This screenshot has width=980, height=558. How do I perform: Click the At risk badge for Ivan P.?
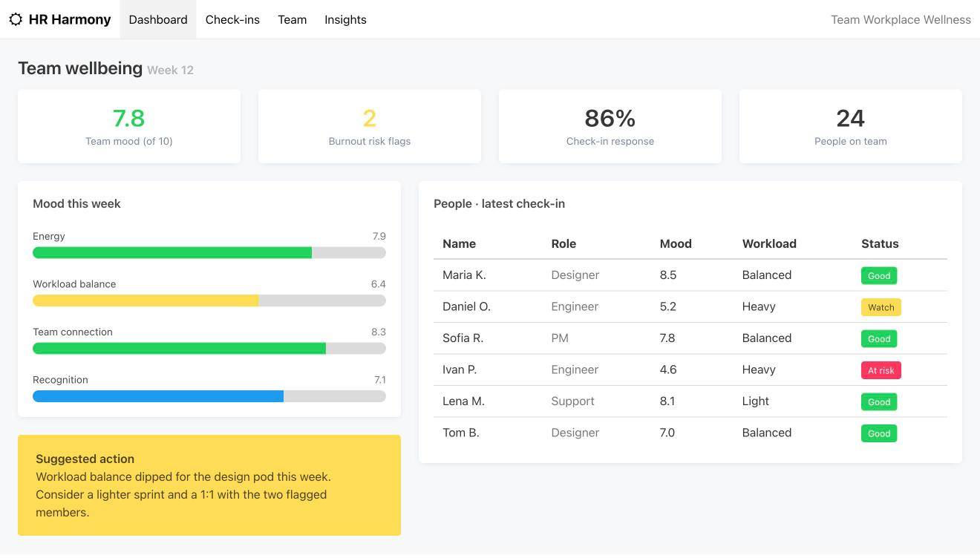(881, 370)
